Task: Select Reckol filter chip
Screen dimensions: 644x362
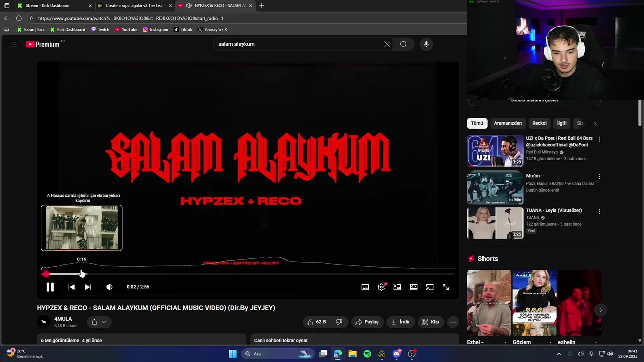Action: 539,123
